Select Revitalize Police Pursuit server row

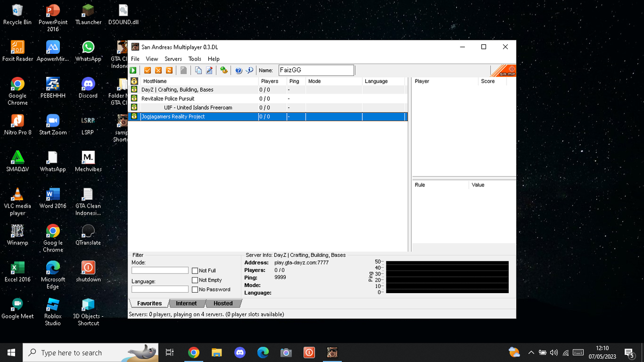(268, 99)
